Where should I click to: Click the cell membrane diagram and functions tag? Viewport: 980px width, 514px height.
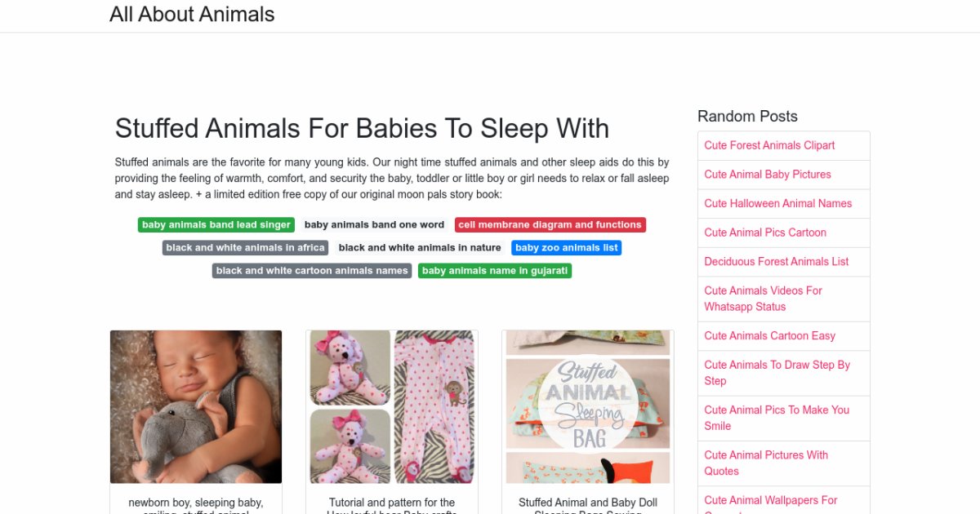click(550, 225)
